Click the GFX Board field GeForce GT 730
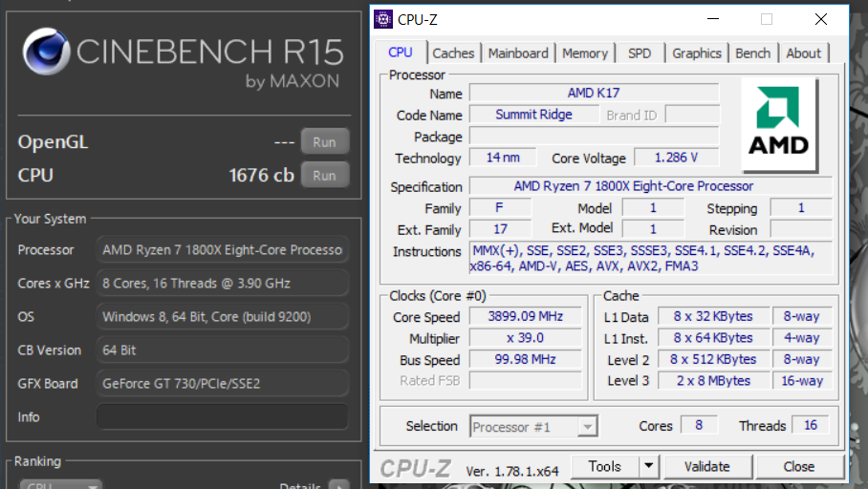 tap(223, 383)
